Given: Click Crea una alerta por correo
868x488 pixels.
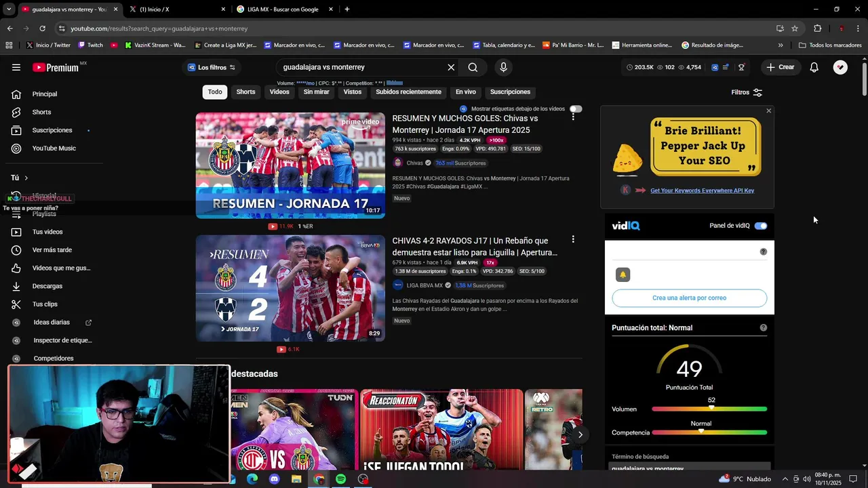Looking at the screenshot, I should [689, 298].
